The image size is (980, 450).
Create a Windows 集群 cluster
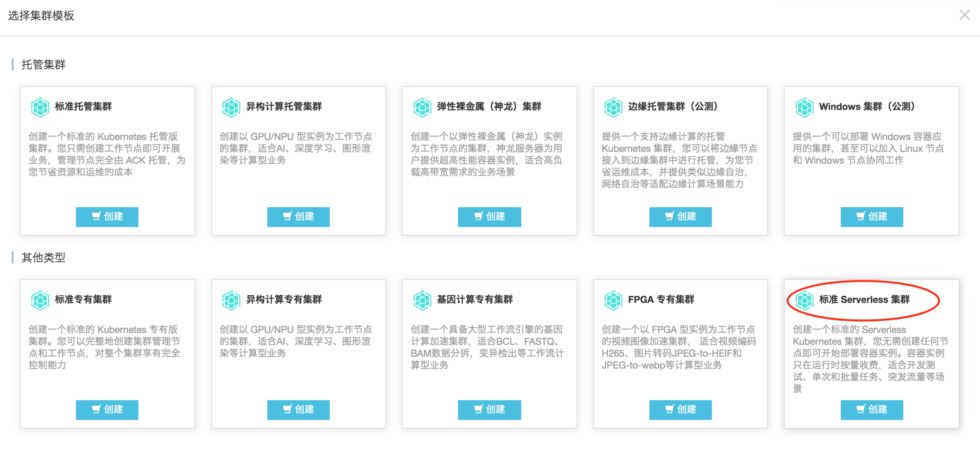click(x=872, y=217)
